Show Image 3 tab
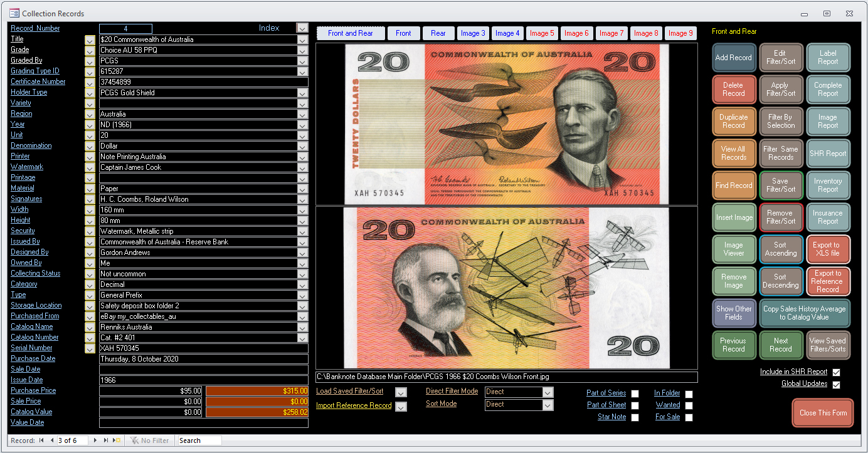Image resolution: width=868 pixels, height=453 pixels. (473, 33)
